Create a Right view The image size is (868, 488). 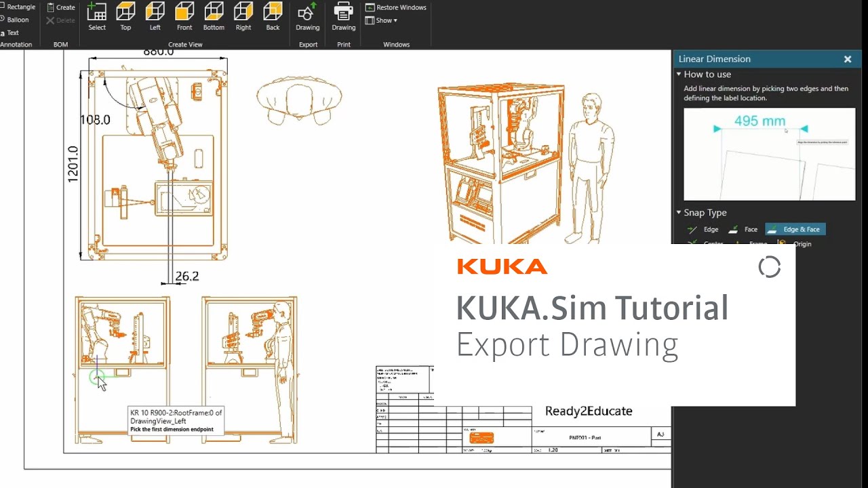[x=243, y=17]
